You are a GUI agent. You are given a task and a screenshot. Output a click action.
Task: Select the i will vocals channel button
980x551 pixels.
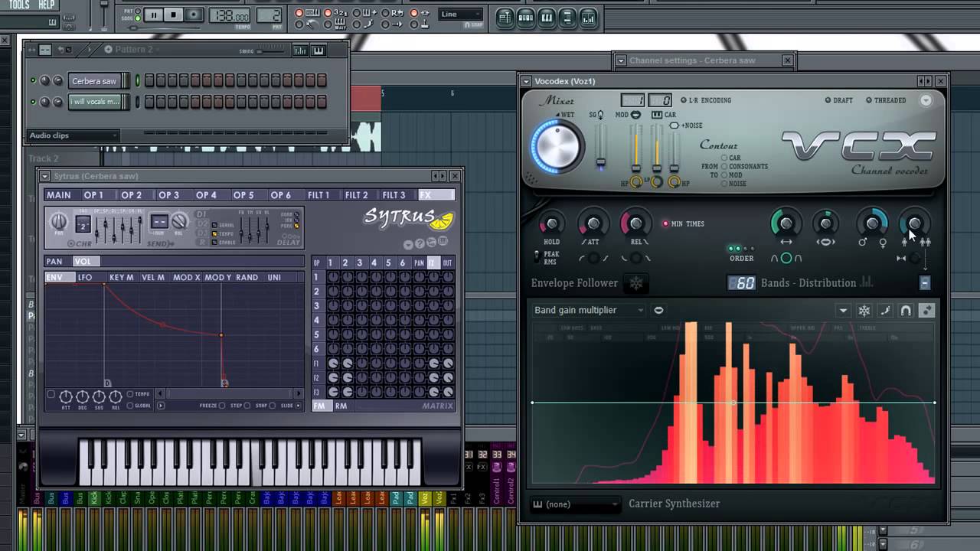94,102
